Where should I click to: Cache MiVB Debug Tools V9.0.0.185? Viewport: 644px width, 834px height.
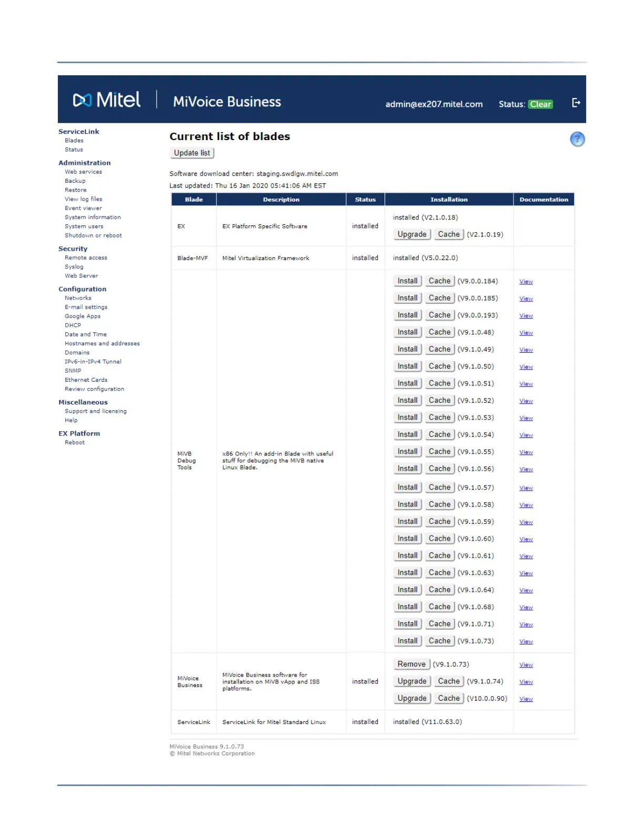pos(439,298)
